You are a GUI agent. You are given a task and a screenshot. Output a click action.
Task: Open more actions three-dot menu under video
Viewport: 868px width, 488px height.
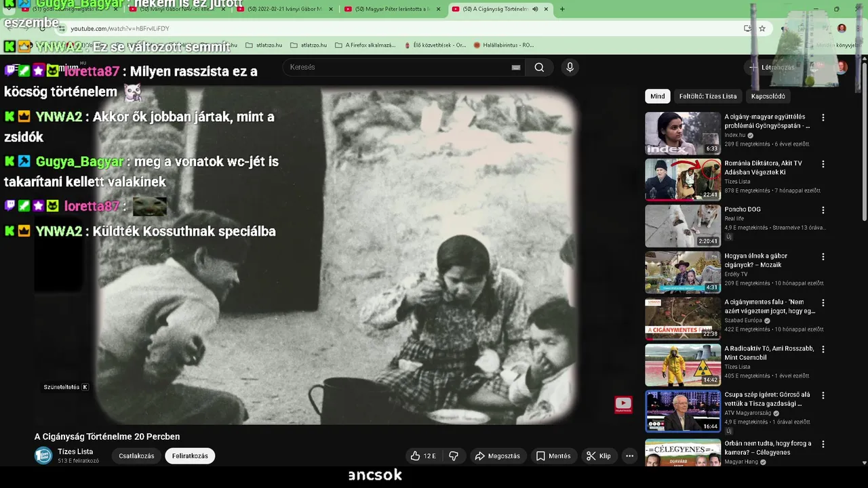629,456
